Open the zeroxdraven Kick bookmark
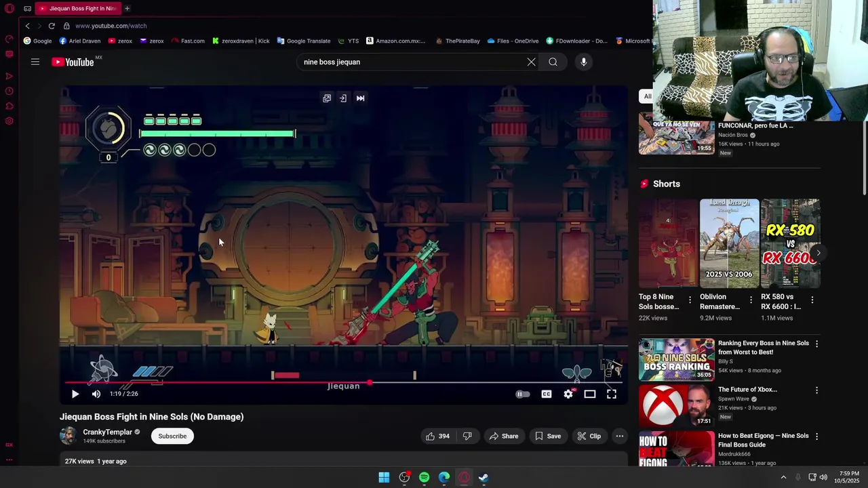Viewport: 868px width, 488px height. coord(241,41)
